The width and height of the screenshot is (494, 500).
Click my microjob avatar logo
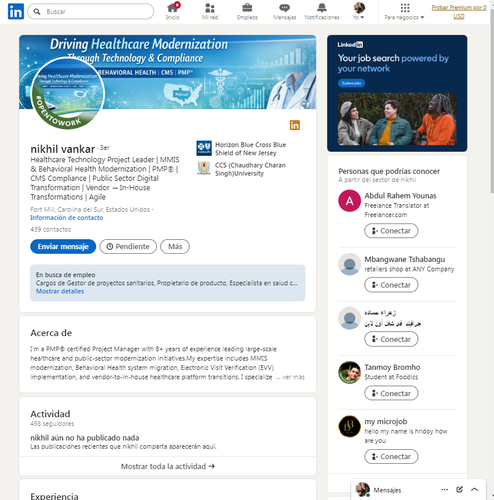pyautogui.click(x=349, y=426)
